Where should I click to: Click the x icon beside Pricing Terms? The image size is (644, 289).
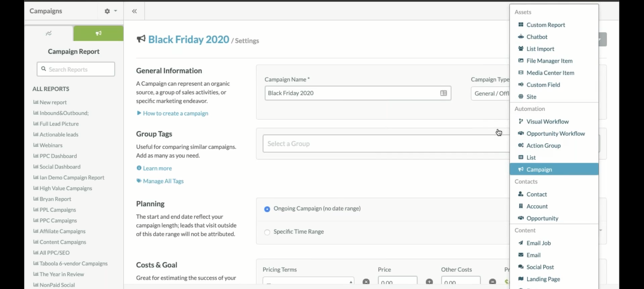coord(366,282)
